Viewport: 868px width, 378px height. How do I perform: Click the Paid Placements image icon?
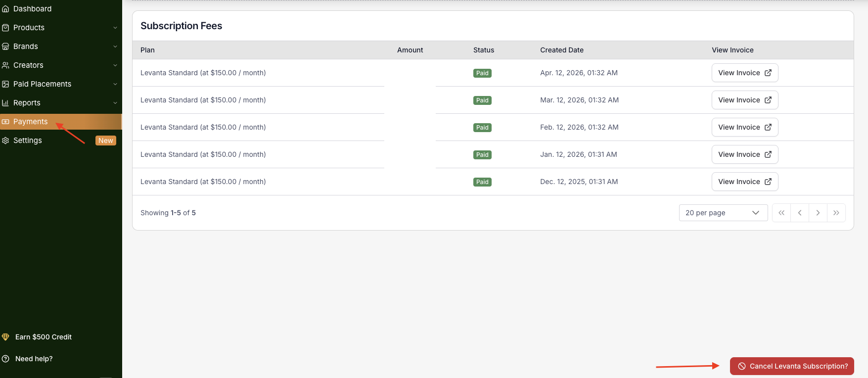pos(5,84)
